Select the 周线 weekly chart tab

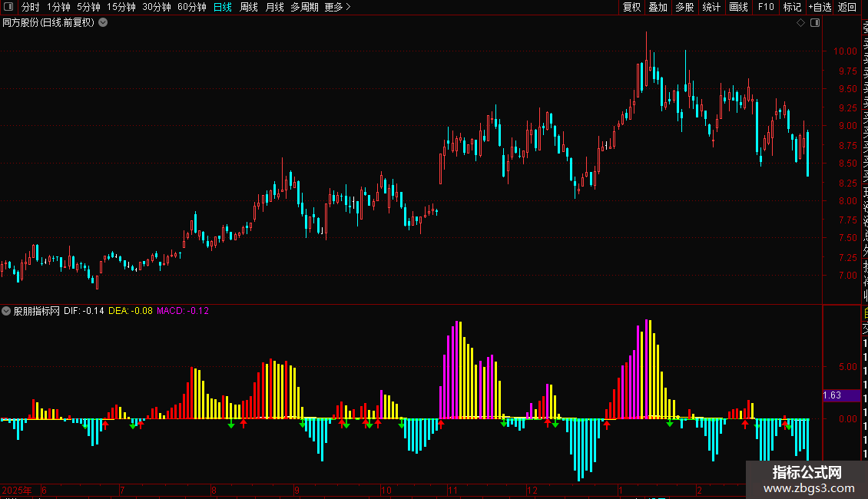pyautogui.click(x=249, y=7)
